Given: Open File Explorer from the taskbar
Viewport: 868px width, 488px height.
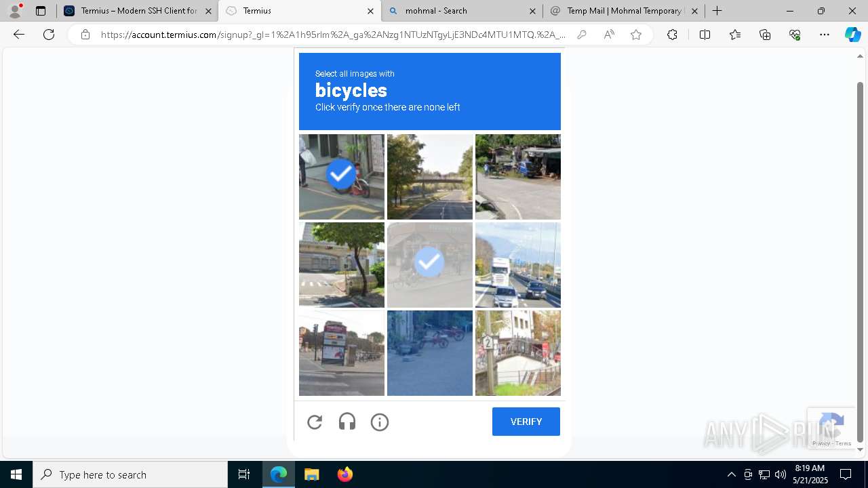Looking at the screenshot, I should [x=311, y=474].
